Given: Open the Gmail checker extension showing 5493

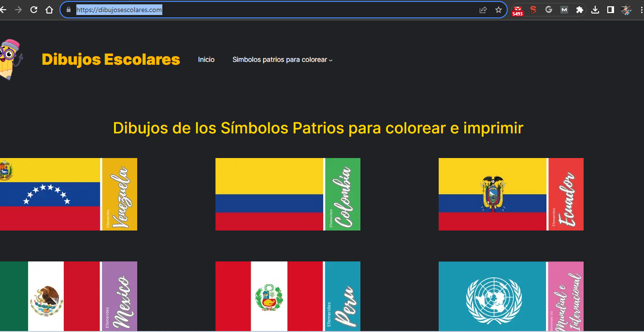Looking at the screenshot, I should point(518,10).
